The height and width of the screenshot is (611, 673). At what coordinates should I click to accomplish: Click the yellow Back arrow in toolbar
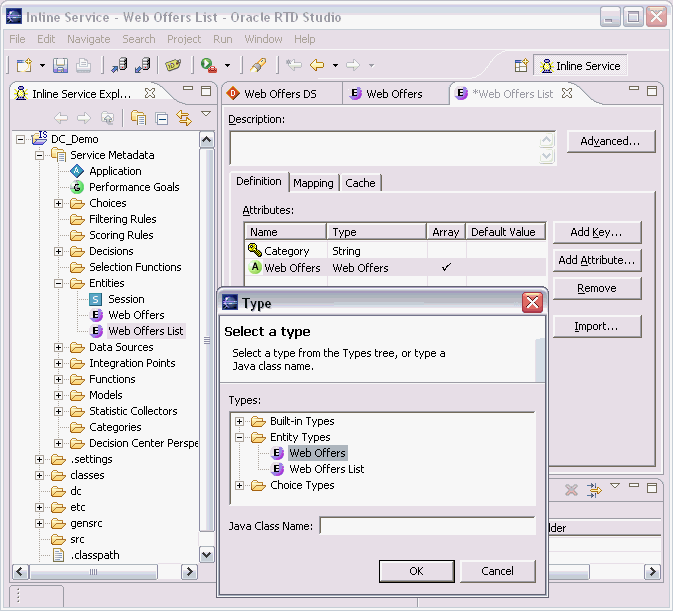click(317, 65)
